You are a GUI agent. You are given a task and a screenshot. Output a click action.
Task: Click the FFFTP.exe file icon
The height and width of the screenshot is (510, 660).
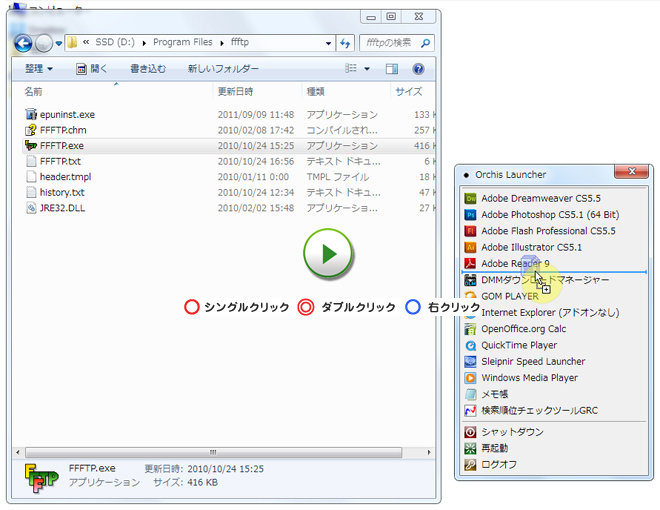31,146
